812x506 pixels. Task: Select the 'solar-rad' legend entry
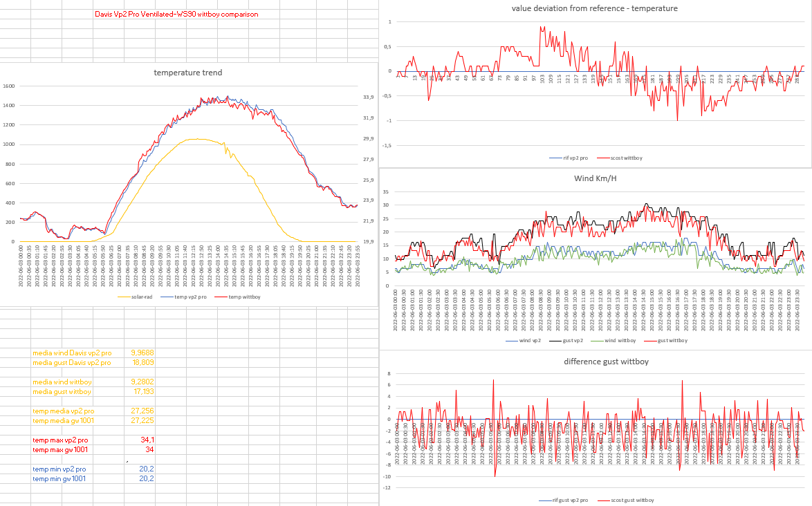point(140,297)
